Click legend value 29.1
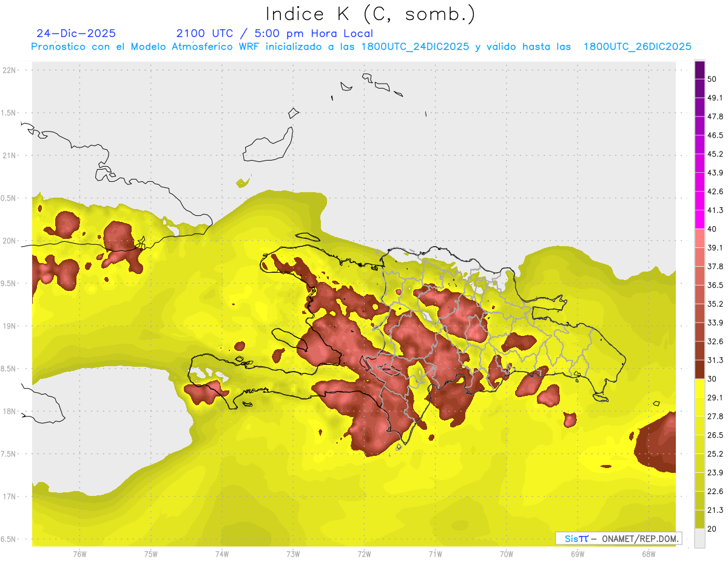This screenshot has height=562, width=728. pyautogui.click(x=715, y=398)
